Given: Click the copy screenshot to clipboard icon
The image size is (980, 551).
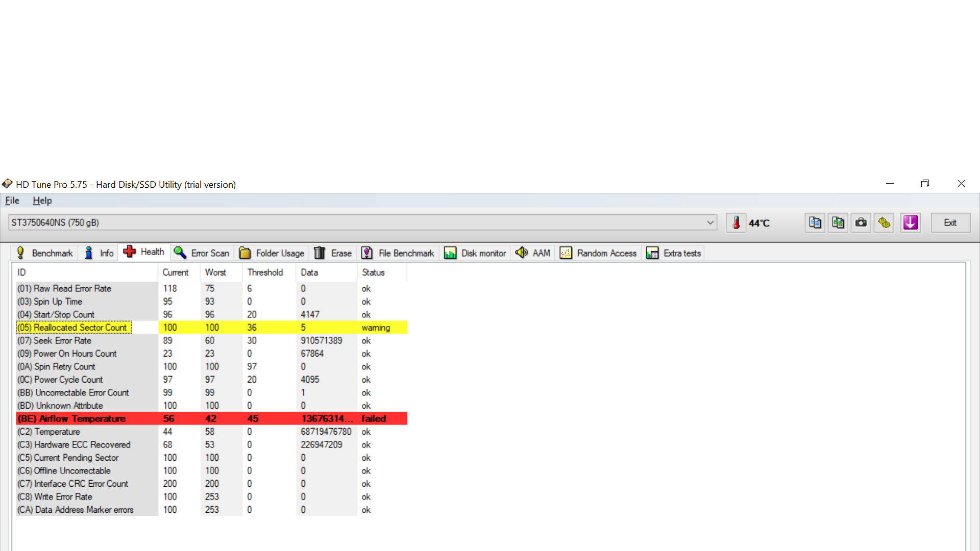Looking at the screenshot, I should [838, 223].
